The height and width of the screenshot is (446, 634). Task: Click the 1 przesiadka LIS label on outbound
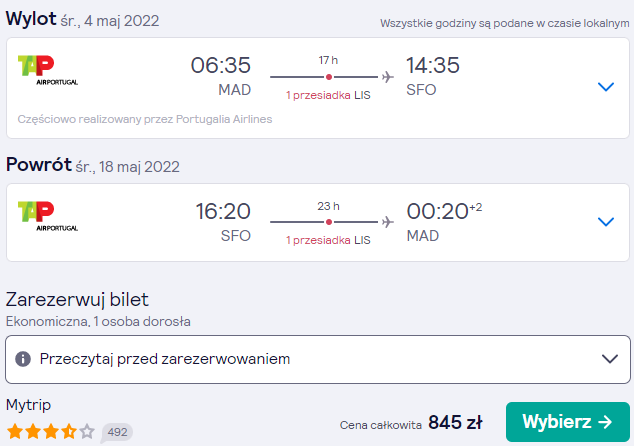pyautogui.click(x=328, y=95)
